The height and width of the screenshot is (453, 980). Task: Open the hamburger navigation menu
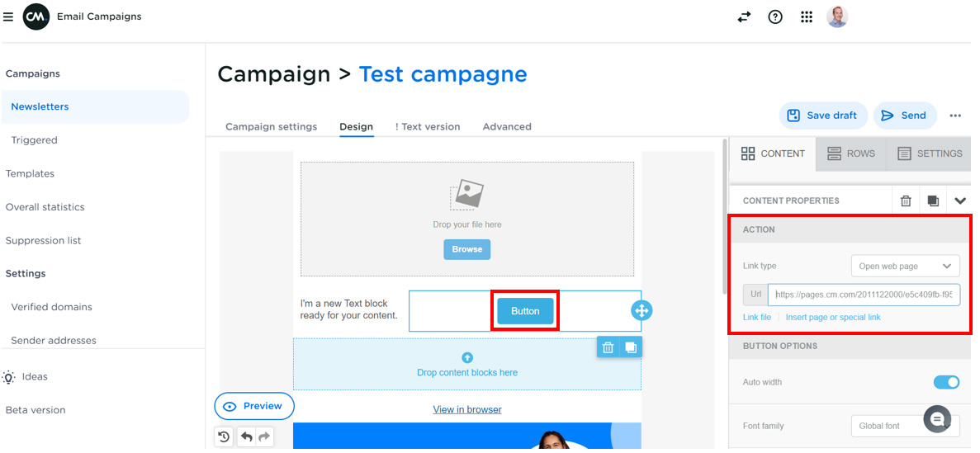(x=8, y=17)
